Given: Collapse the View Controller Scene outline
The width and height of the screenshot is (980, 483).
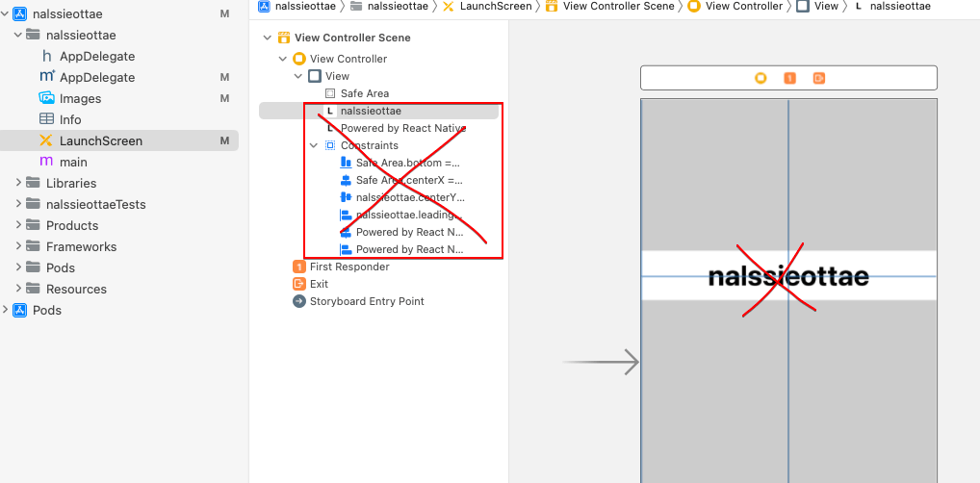Looking at the screenshot, I should (268, 38).
